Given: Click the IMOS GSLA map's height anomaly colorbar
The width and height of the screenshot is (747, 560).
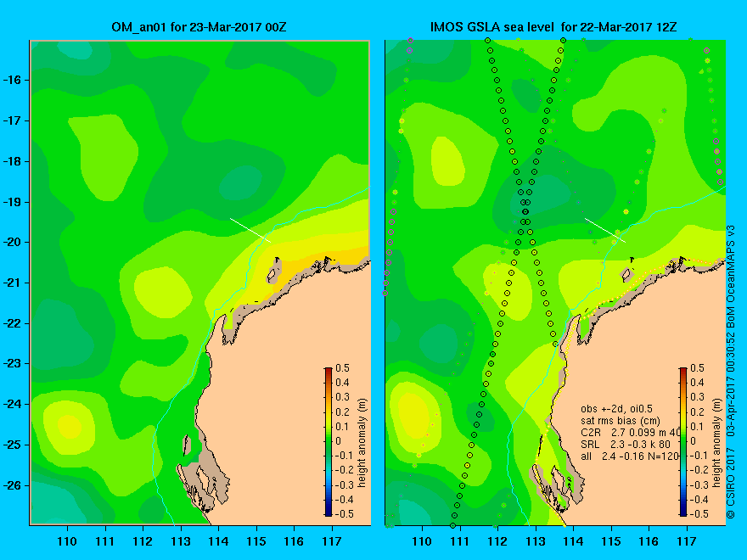Looking at the screenshot, I should coord(683,442).
